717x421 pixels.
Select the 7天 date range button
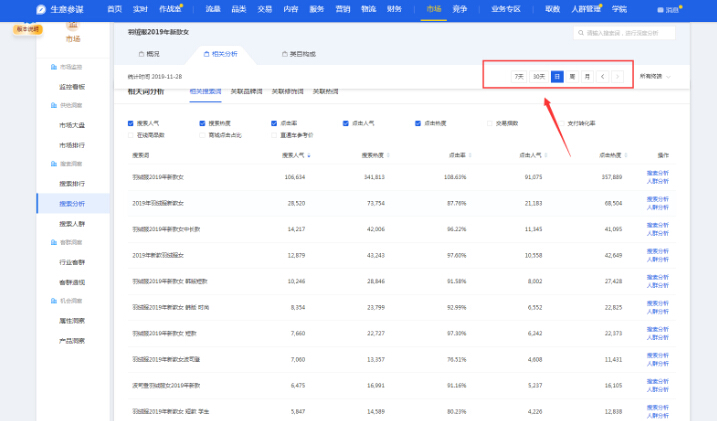coord(518,76)
